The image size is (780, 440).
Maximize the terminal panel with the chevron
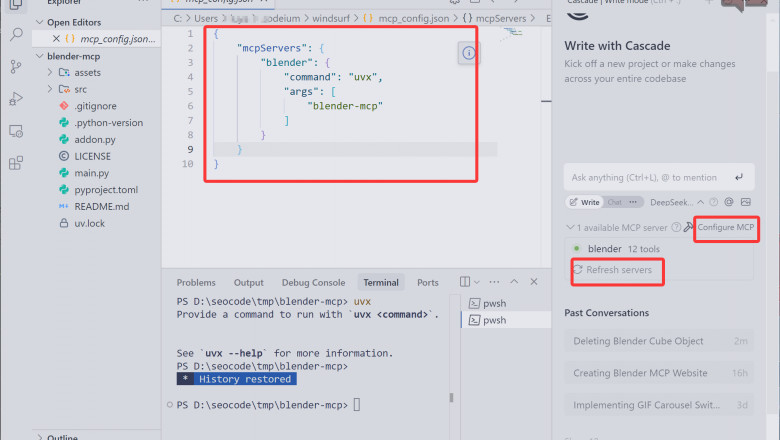point(514,282)
